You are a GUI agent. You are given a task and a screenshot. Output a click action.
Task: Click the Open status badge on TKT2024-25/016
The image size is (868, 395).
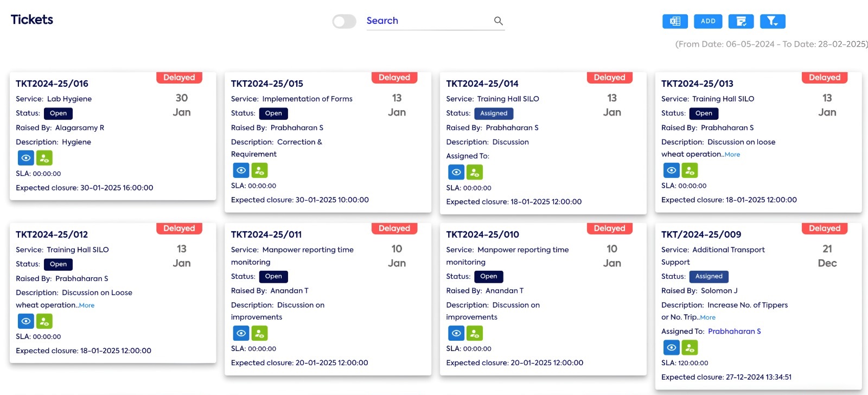click(58, 113)
